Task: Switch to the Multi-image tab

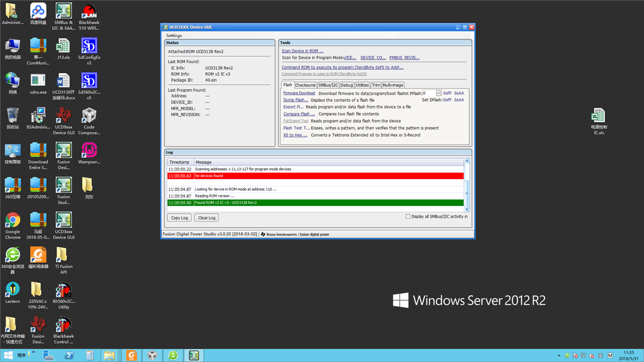Action: 393,85
